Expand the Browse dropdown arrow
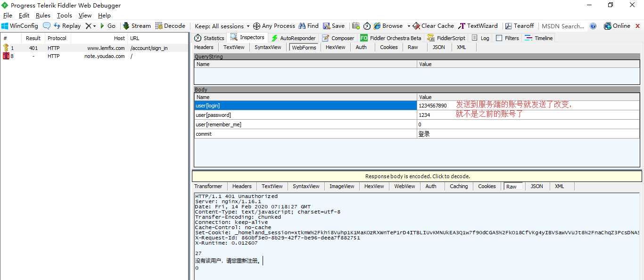The height and width of the screenshot is (280, 644). point(408,26)
